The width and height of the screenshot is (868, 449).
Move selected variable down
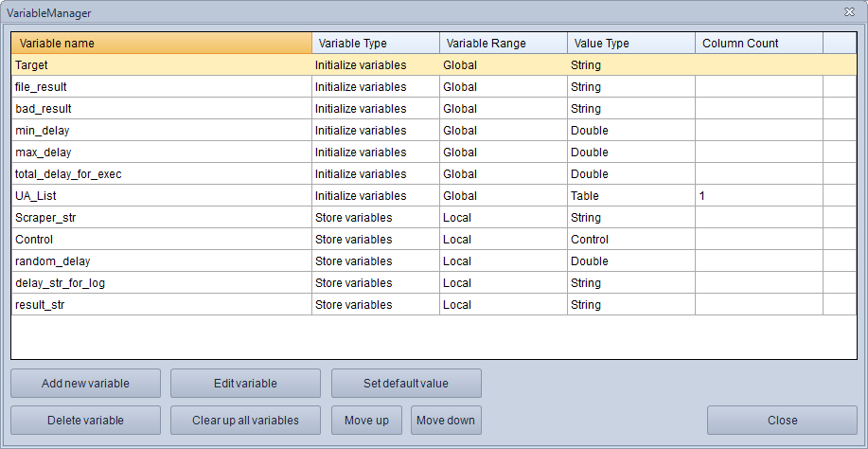446,421
